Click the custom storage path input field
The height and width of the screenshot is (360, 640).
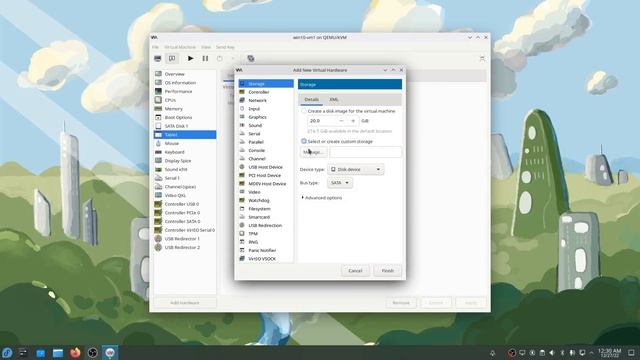pos(365,152)
